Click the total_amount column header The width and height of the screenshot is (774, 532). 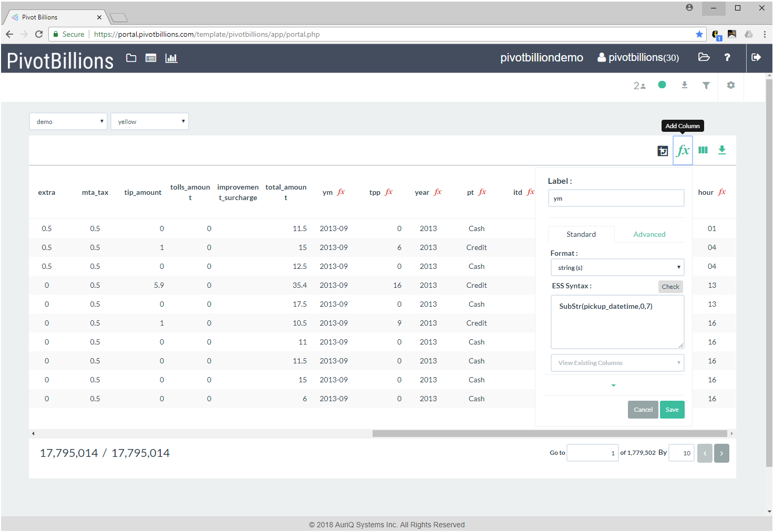[286, 192]
